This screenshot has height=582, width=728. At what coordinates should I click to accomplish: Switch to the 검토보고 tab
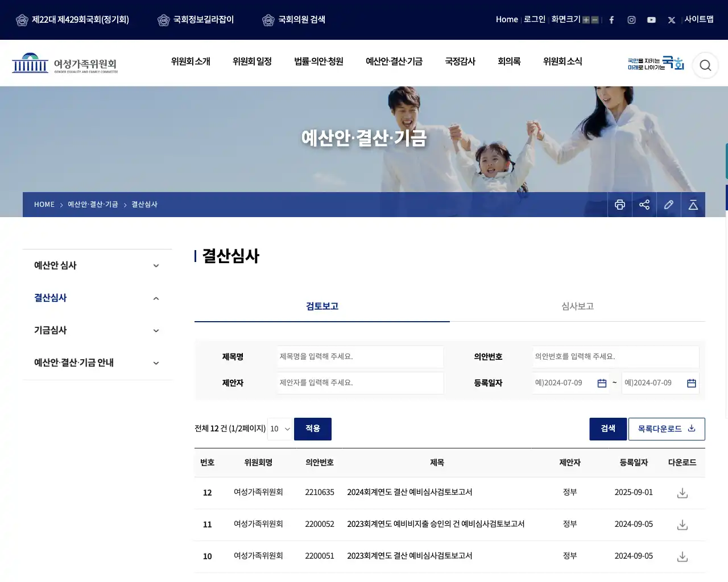click(x=322, y=306)
